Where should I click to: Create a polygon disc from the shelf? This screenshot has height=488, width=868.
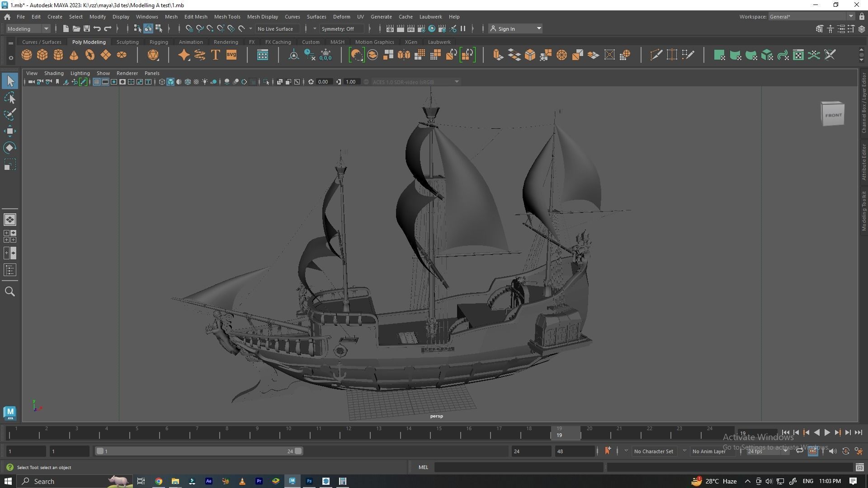122,55
